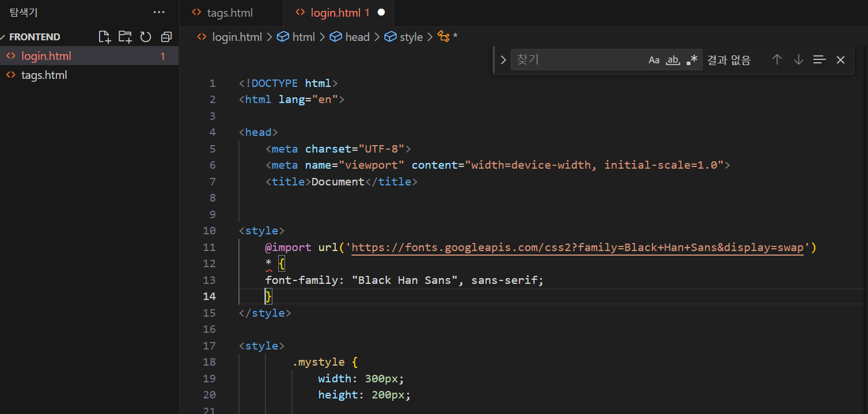868x414 pixels.
Task: Click the lang="en" attribute
Action: (x=308, y=100)
